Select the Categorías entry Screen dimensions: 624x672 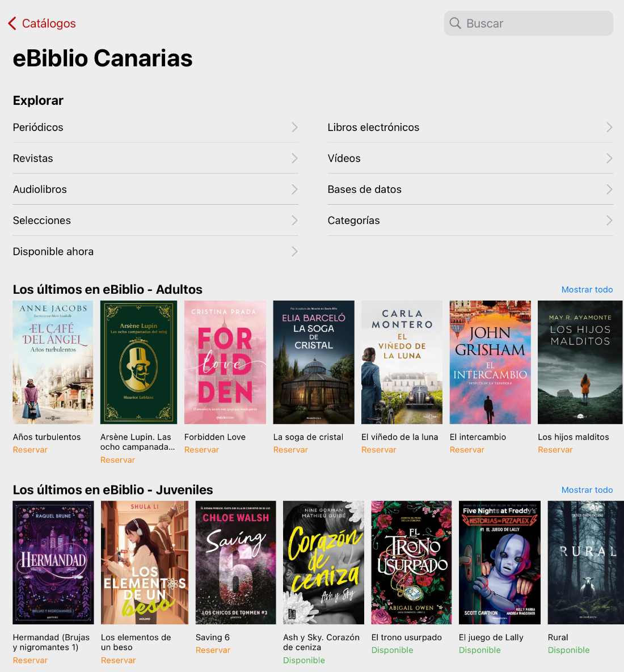click(x=470, y=220)
